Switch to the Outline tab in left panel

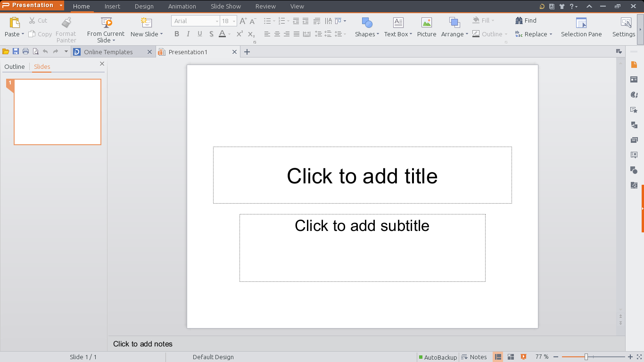tap(15, 66)
